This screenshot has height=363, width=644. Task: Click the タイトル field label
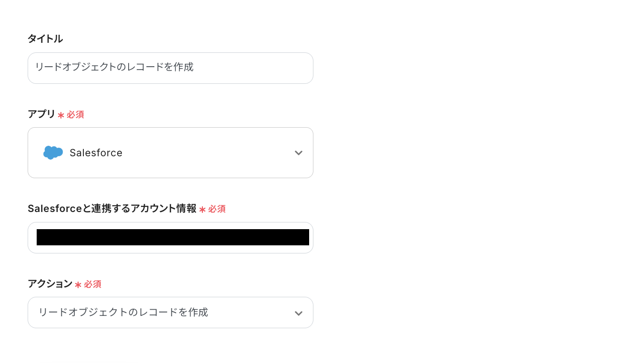pyautogui.click(x=45, y=39)
